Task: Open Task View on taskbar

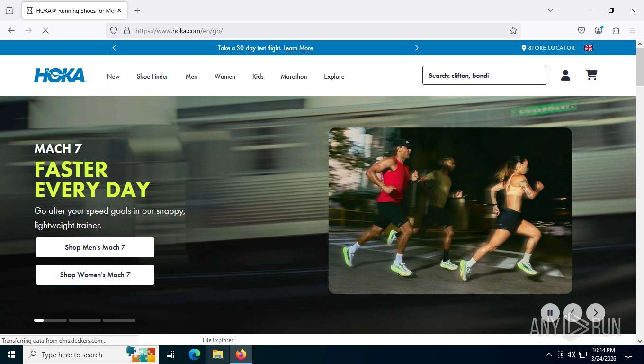Action: (170, 355)
